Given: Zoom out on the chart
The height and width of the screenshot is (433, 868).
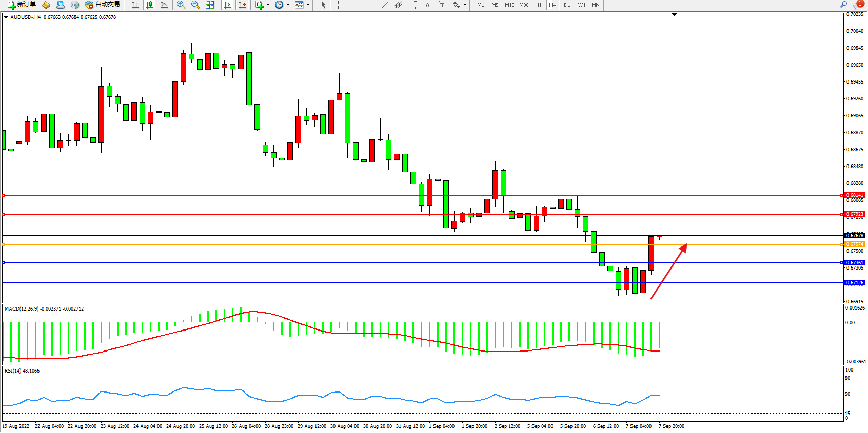Looking at the screenshot, I should tap(195, 5).
